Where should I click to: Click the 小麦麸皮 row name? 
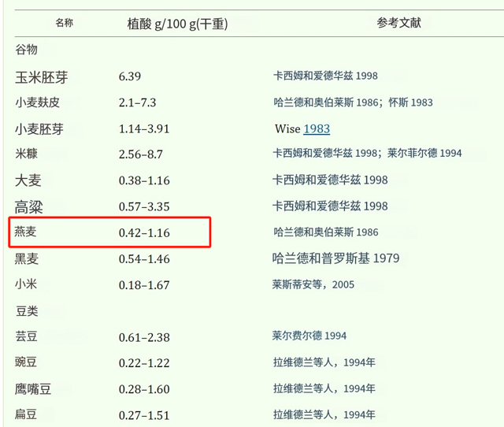38,102
